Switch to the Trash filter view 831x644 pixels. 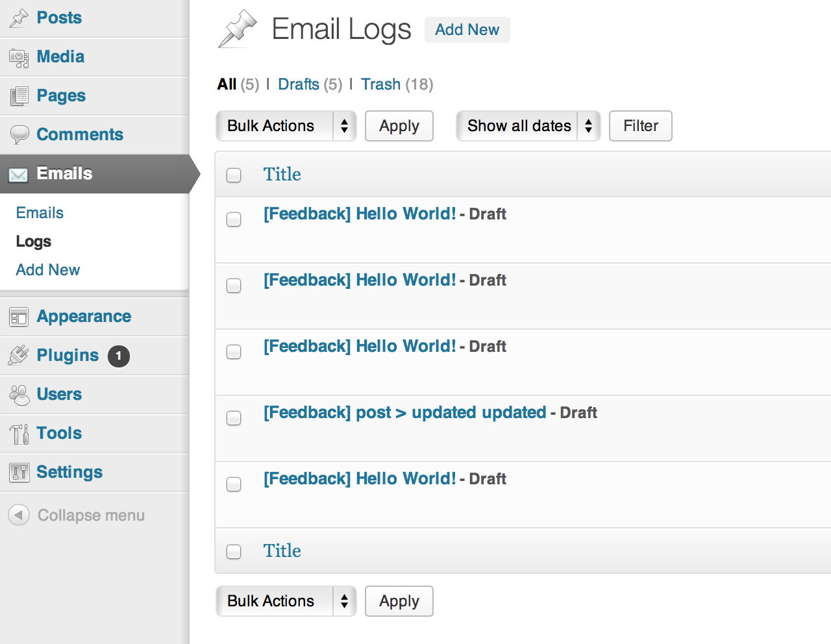tap(381, 84)
